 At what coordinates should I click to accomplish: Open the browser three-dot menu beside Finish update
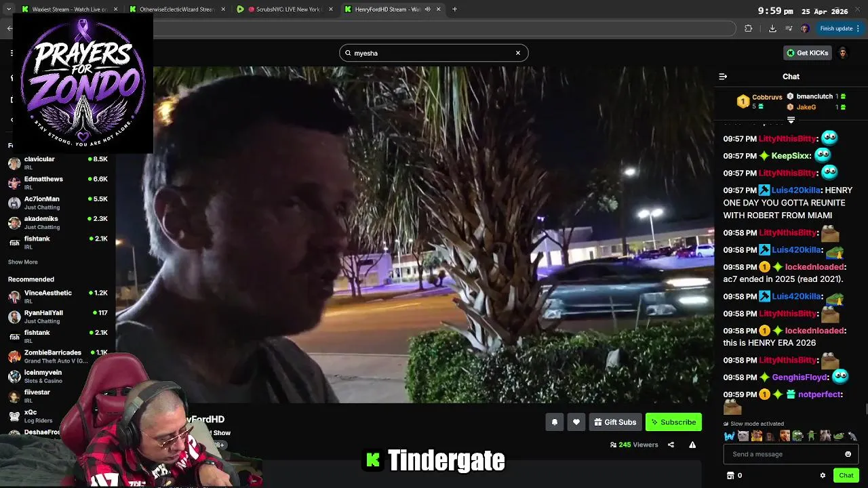click(858, 28)
